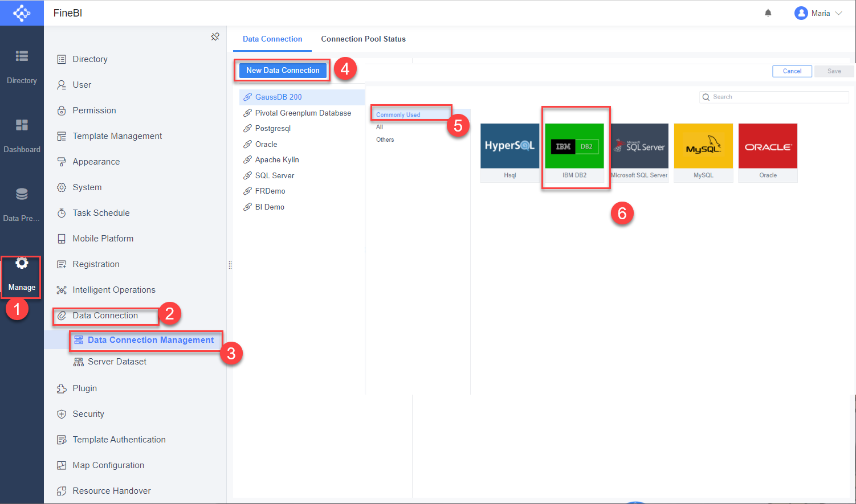Click the New Data Connection button
This screenshot has width=856, height=504.
(283, 70)
